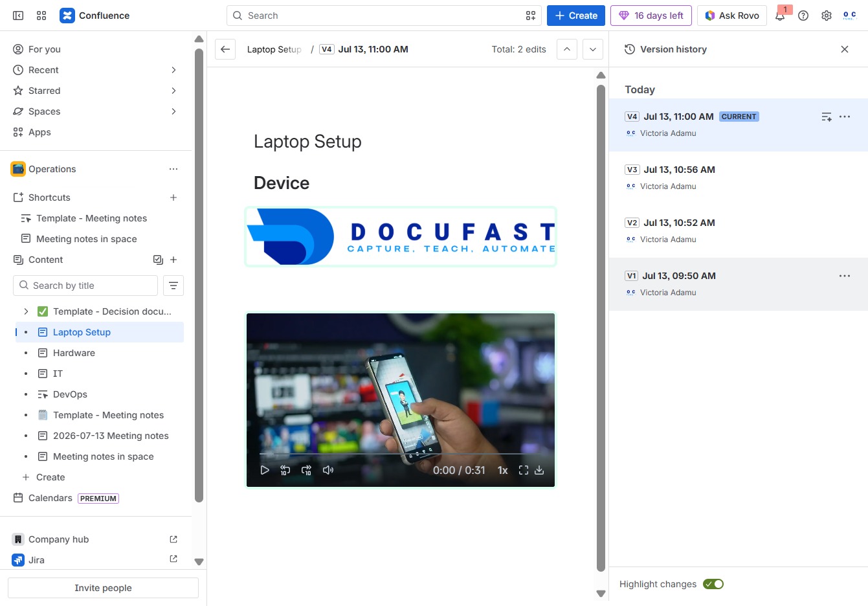
Task: Go back with the left arrow button
Action: [x=225, y=49]
